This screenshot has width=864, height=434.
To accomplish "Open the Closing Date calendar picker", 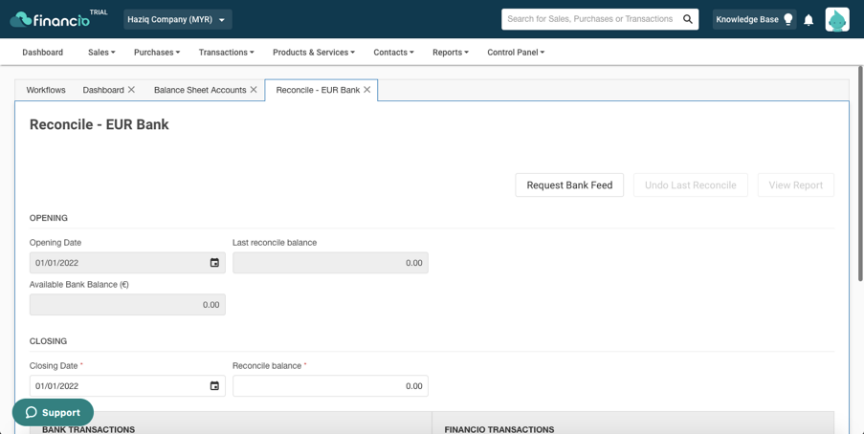I will click(214, 386).
